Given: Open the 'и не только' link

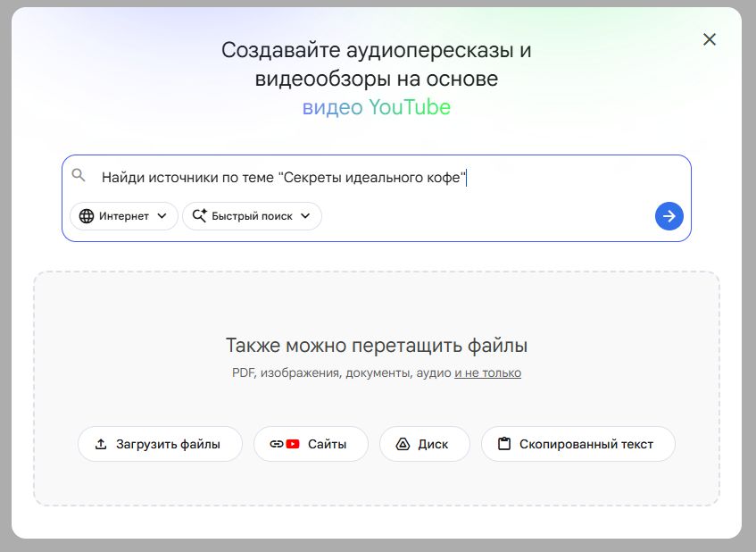Looking at the screenshot, I should (x=487, y=373).
